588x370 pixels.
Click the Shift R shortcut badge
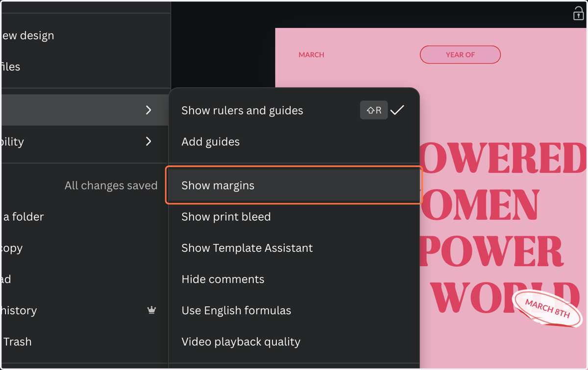click(x=374, y=110)
